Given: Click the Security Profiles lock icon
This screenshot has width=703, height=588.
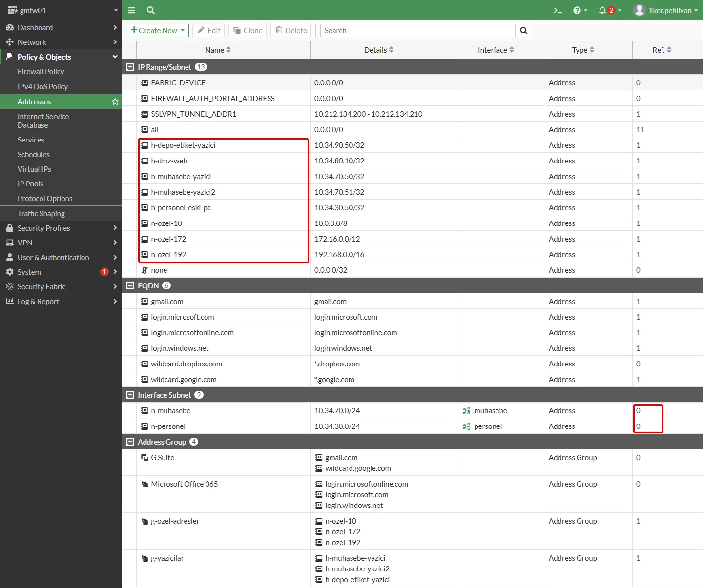Looking at the screenshot, I should pos(10,228).
